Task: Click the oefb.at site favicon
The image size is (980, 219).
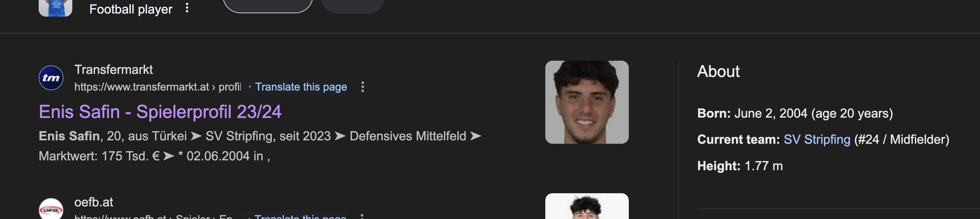Action: [x=51, y=209]
